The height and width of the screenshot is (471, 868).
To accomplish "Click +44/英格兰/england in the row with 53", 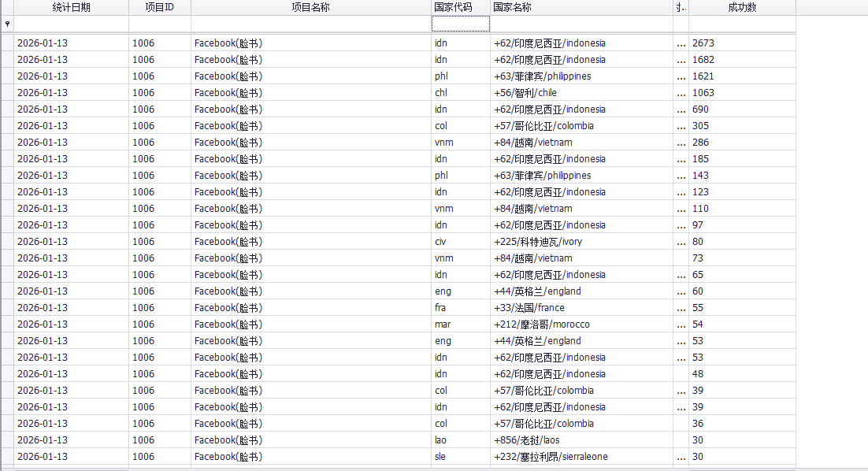I will [x=581, y=341].
